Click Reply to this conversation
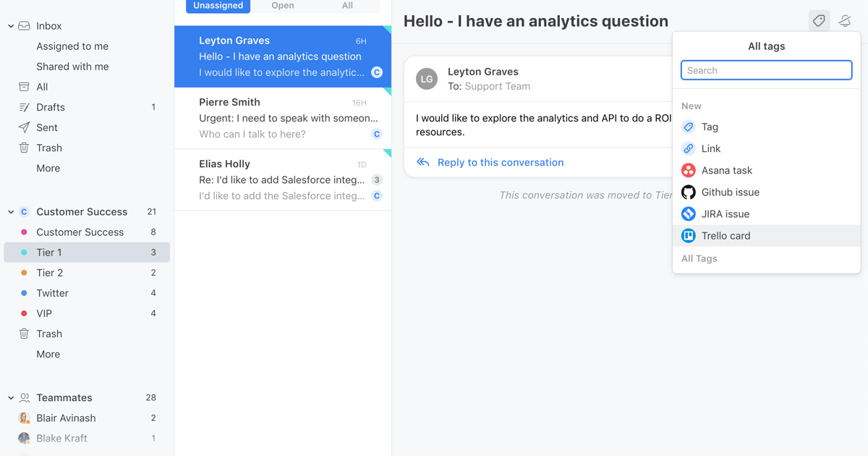868x456 pixels. point(500,162)
